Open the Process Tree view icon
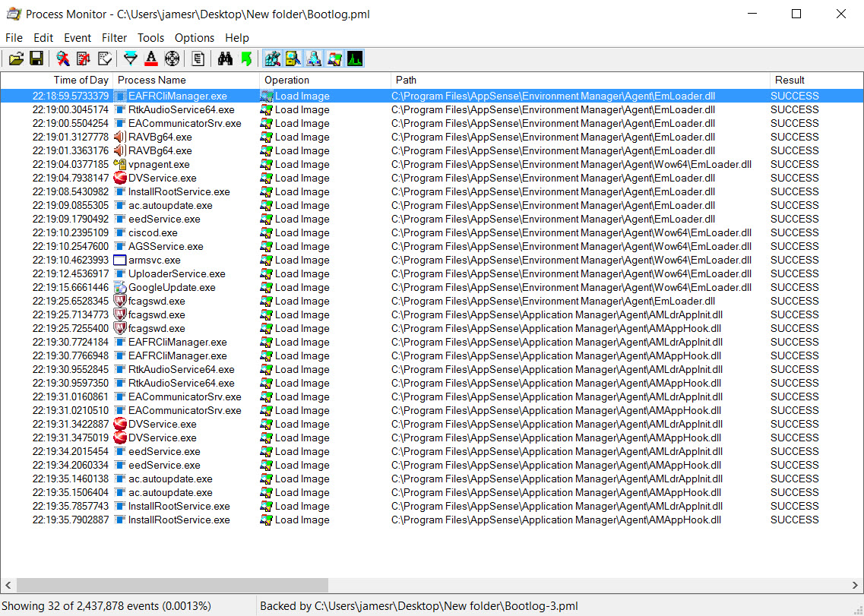Image resolution: width=864 pixels, height=616 pixels. 198,58
